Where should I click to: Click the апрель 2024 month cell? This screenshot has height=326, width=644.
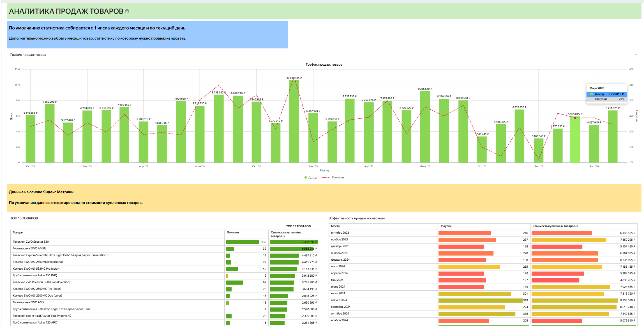click(x=383, y=273)
